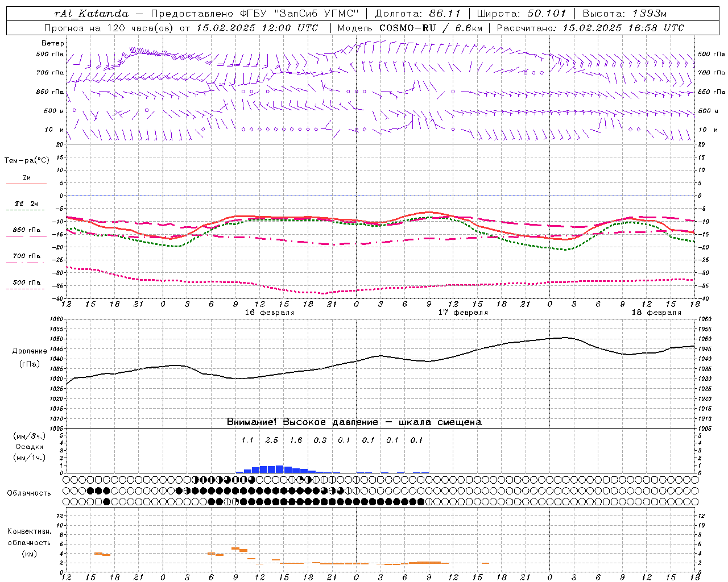Click the tallest blue precipitation bar
728x582 pixels.
[x=280, y=469]
